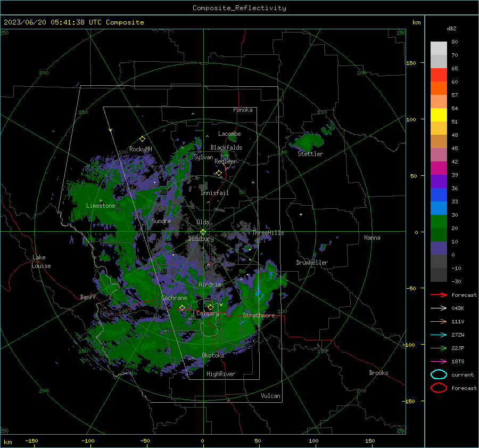Click the Composite_Reflectivity title

click(x=239, y=8)
